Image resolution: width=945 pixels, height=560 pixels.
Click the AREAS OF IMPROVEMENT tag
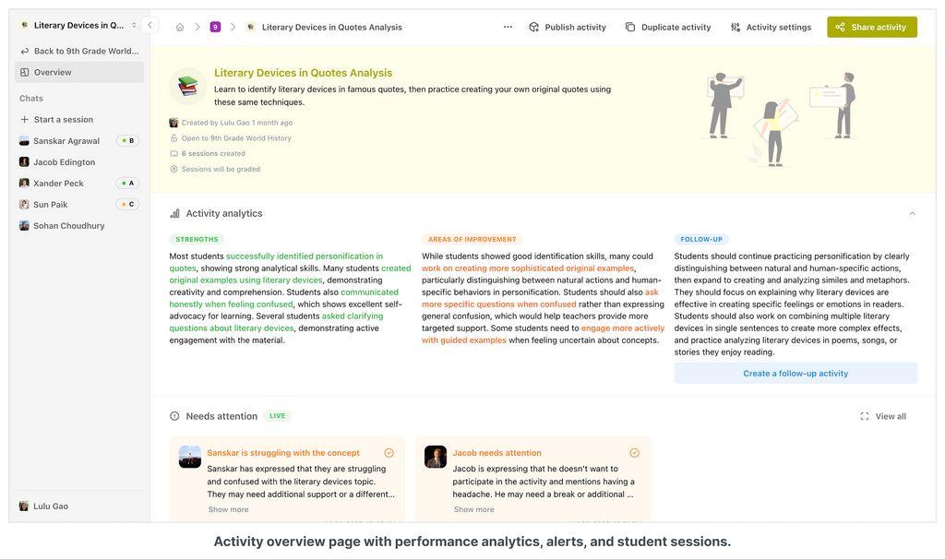[x=472, y=239]
